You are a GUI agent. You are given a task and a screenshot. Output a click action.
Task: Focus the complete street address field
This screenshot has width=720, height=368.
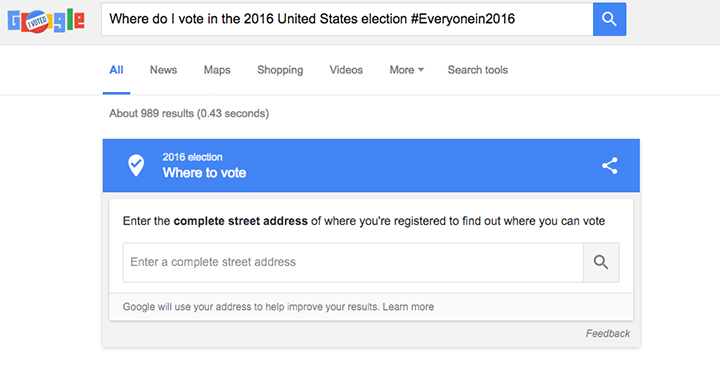point(353,262)
